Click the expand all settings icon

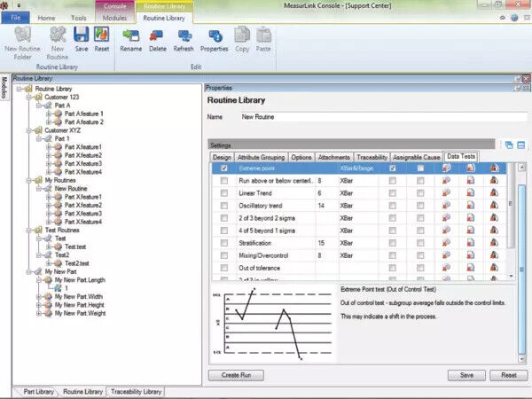(x=509, y=145)
